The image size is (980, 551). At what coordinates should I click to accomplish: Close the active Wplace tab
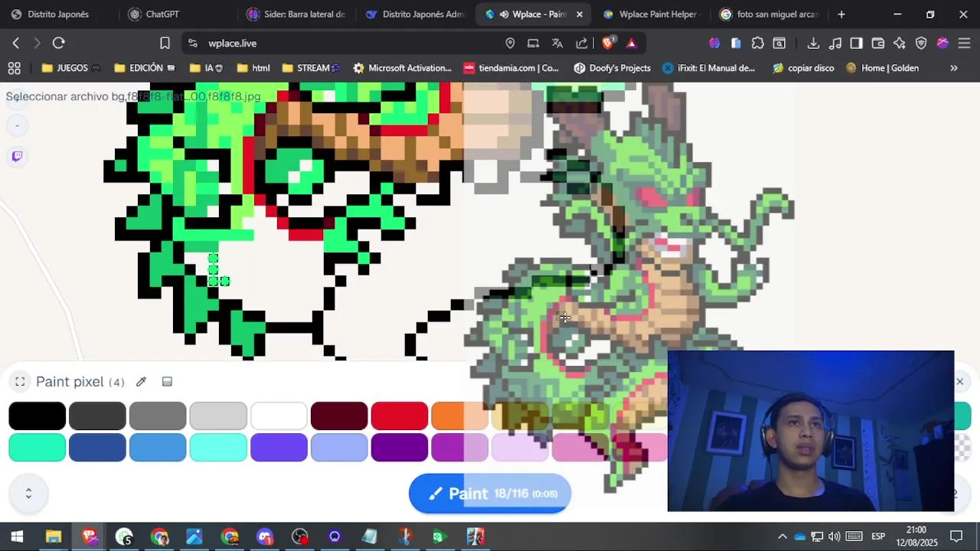[x=579, y=15]
